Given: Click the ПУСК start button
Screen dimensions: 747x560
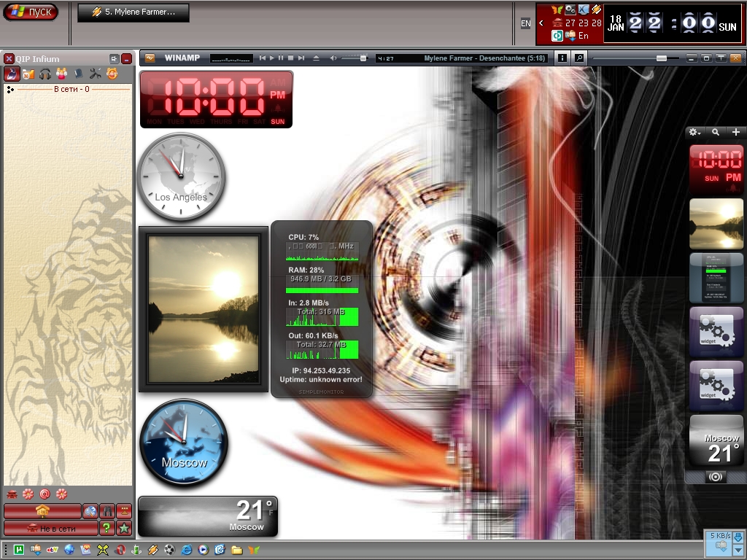Looking at the screenshot, I should (31, 12).
